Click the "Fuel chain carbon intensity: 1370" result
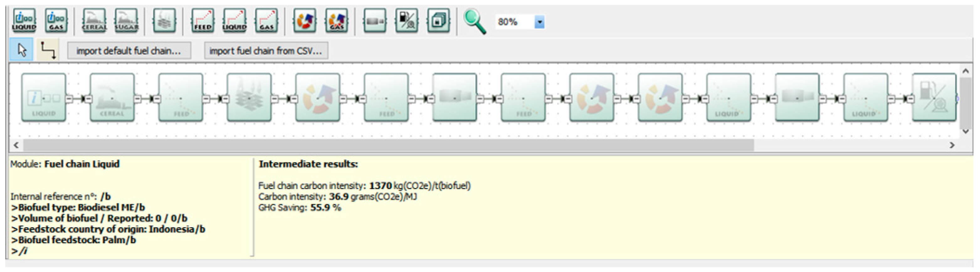The height and width of the screenshot is (272, 980). (365, 186)
